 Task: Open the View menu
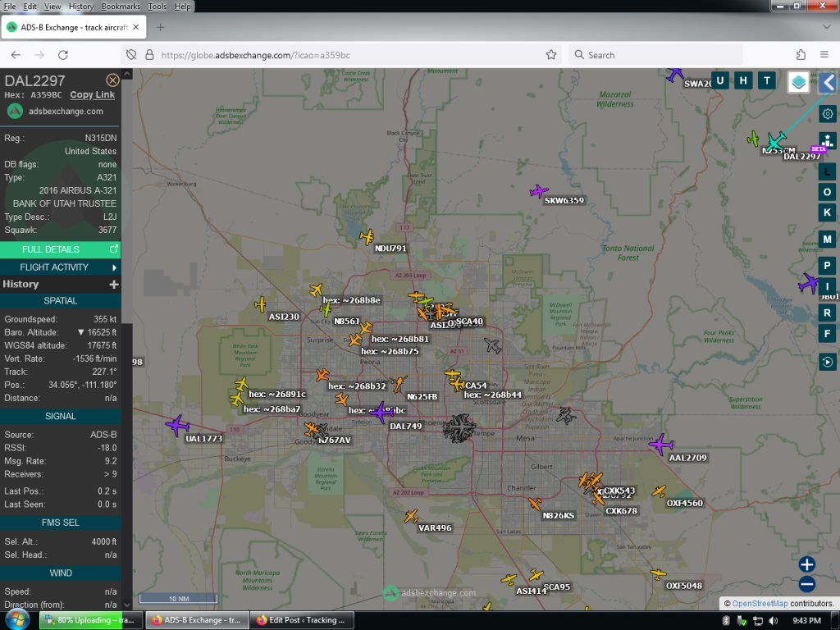click(x=52, y=7)
